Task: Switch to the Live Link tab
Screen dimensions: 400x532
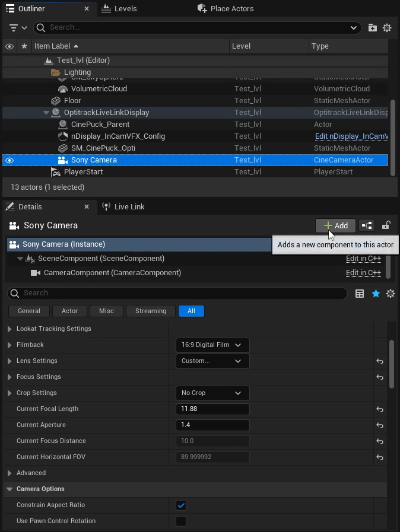Action: [x=129, y=206]
